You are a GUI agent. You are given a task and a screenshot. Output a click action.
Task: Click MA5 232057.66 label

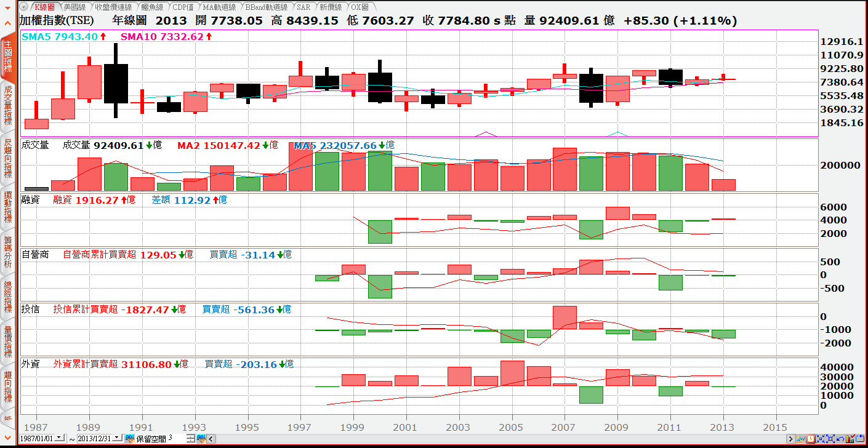(335, 145)
